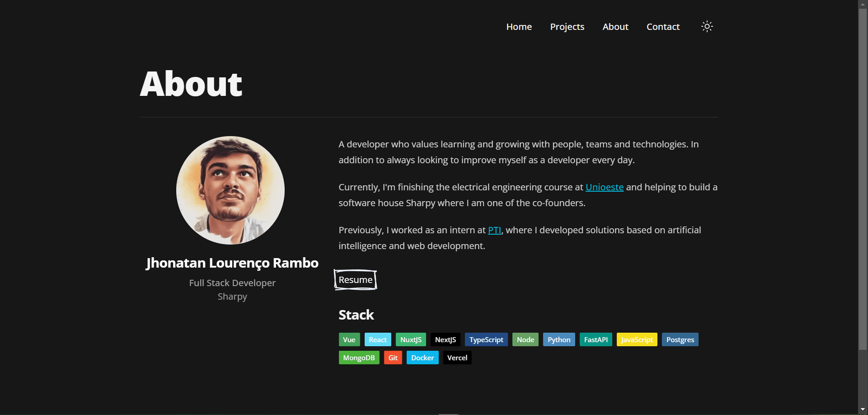868x415 pixels.
Task: Click the Vue stack badge
Action: pos(349,340)
